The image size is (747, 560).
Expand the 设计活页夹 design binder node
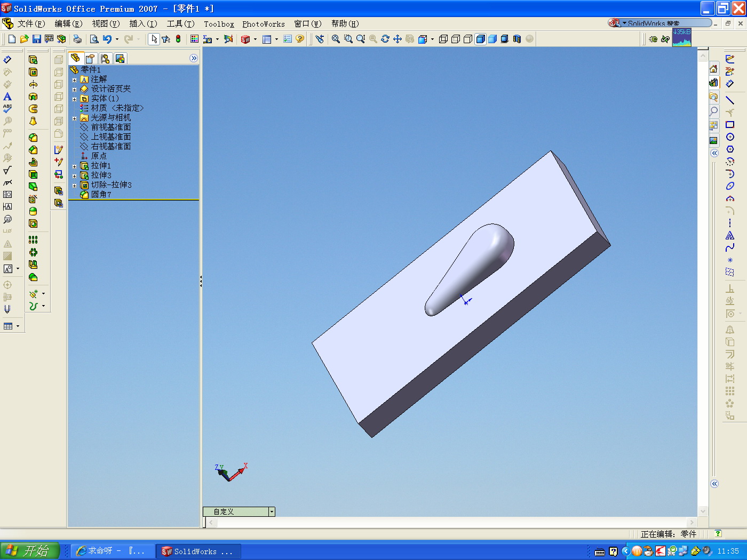pyautogui.click(x=75, y=90)
